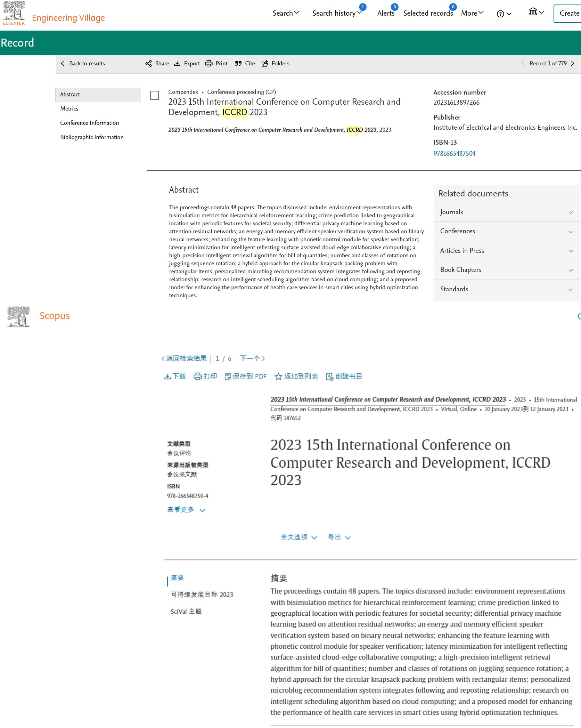Click the Alerts badge showing 0
Viewport: 581px width, 728px height.
pyautogui.click(x=394, y=7)
